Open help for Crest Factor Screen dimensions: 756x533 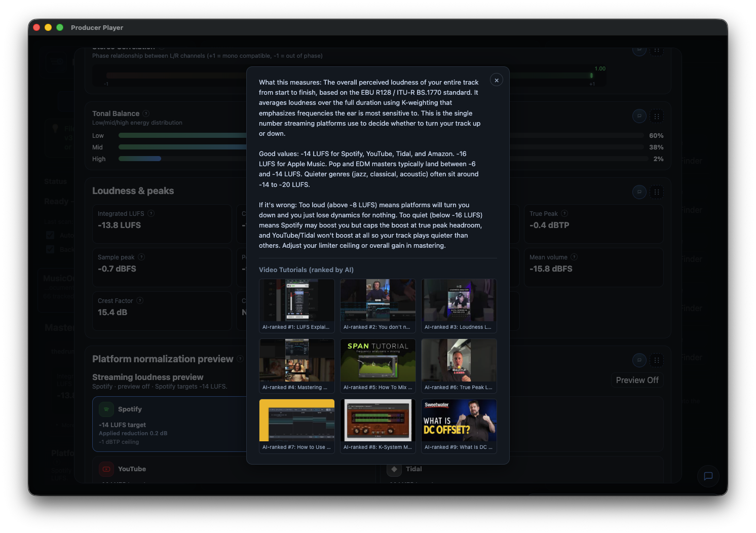pyautogui.click(x=140, y=300)
